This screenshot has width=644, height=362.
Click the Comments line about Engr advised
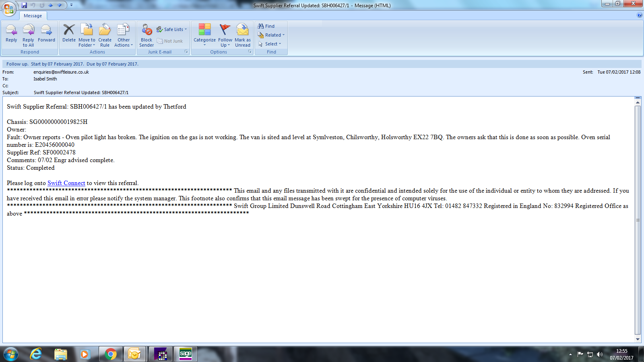pos(61,160)
